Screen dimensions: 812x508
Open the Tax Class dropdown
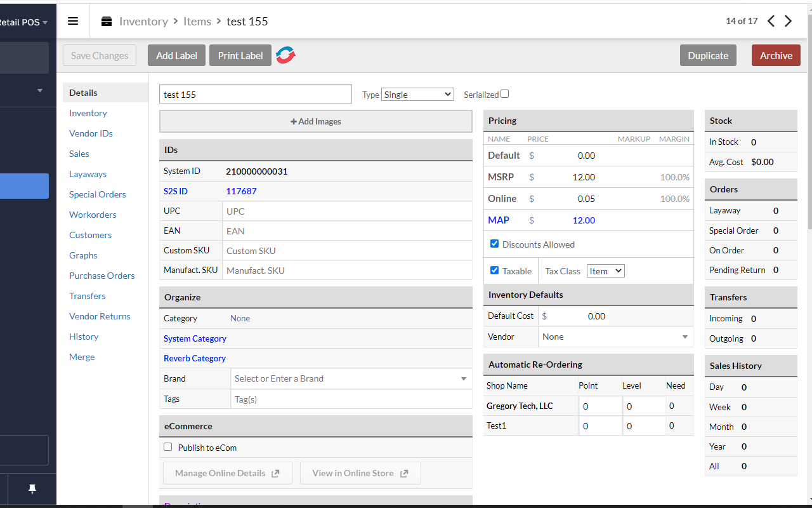click(x=605, y=271)
